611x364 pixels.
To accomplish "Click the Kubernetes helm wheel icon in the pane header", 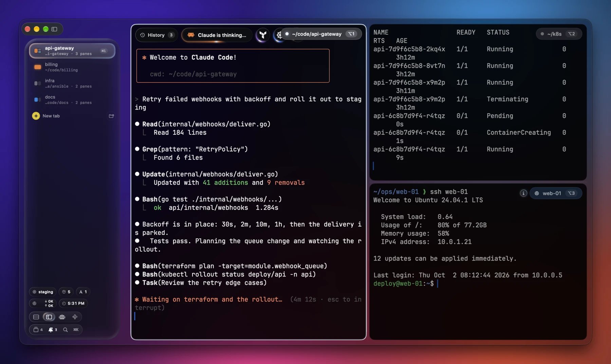I will (279, 35).
